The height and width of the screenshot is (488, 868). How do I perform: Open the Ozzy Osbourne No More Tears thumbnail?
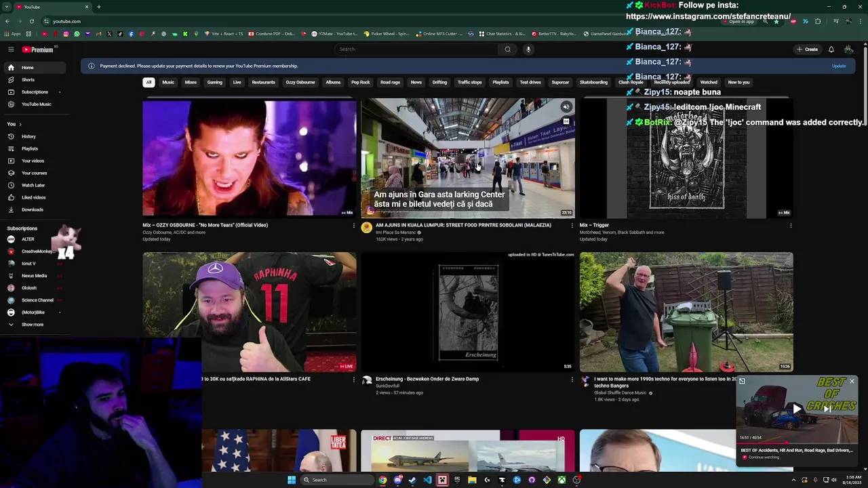249,158
